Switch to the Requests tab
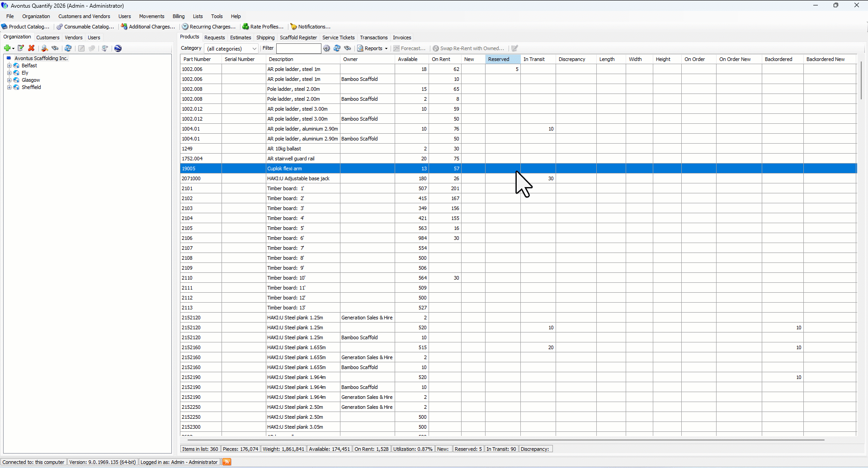The width and height of the screenshot is (868, 468). (x=214, y=37)
